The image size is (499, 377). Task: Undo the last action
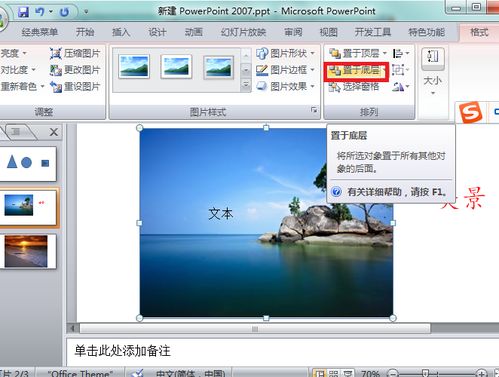[x=40, y=12]
